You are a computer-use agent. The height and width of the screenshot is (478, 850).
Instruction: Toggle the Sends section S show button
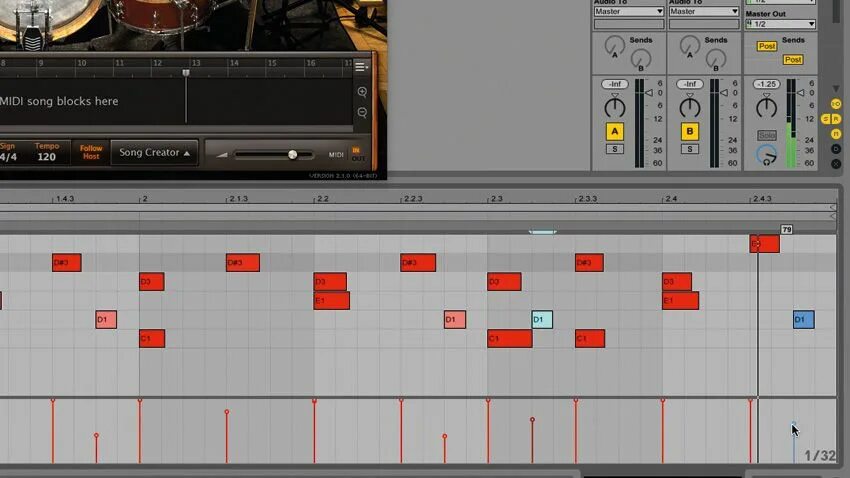[826, 119]
